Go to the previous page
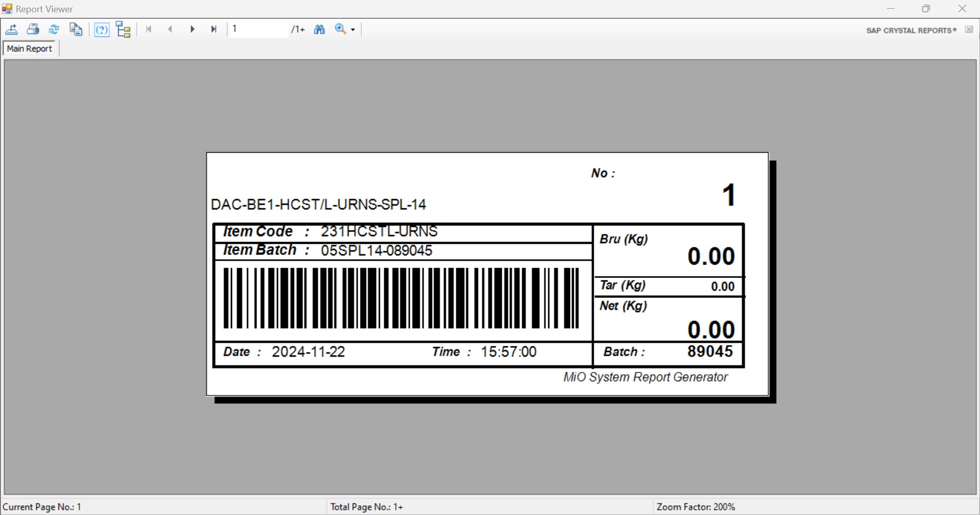Image resolution: width=980 pixels, height=515 pixels. point(170,29)
